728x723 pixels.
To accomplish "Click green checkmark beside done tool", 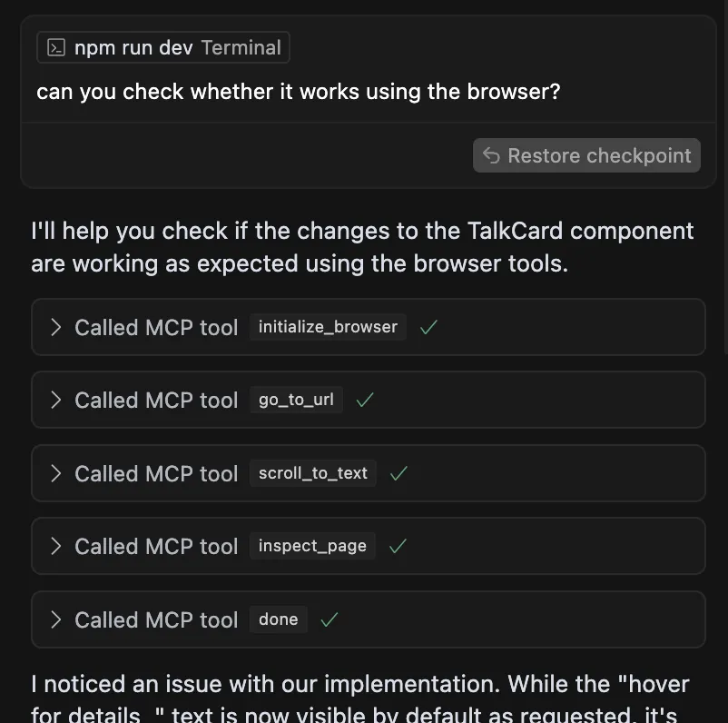I will pyautogui.click(x=330, y=619).
